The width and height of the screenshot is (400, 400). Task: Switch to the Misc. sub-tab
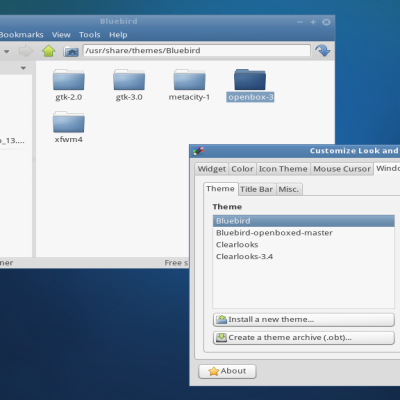(x=289, y=189)
